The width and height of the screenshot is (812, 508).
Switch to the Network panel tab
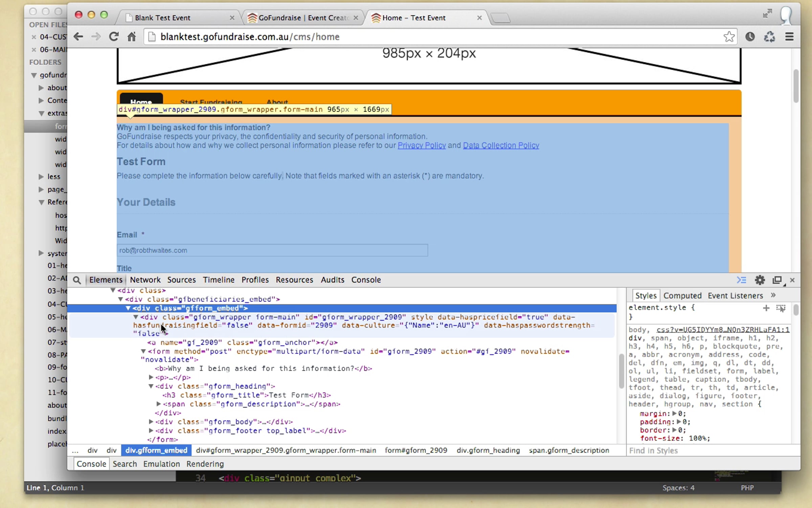click(145, 280)
